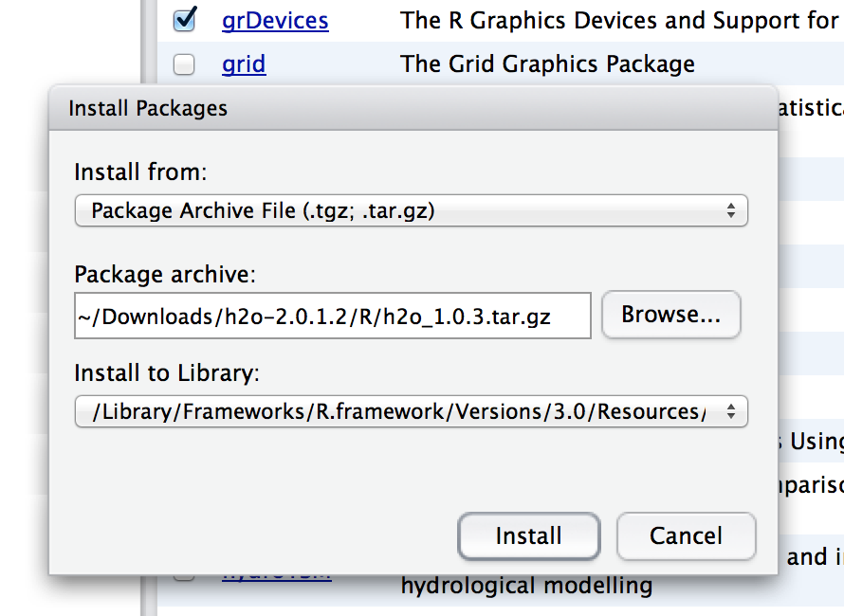This screenshot has height=616, width=844.
Task: Open the grDevices package link
Action: click(275, 20)
